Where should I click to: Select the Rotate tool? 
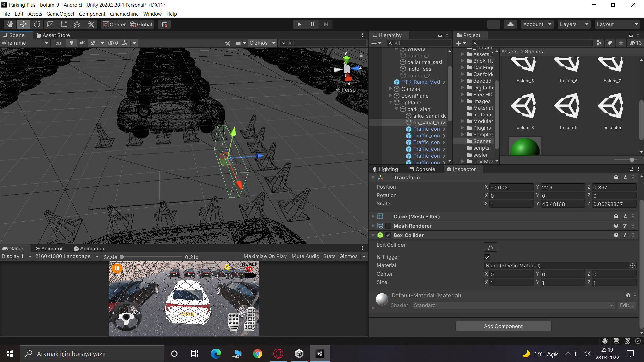(37, 24)
